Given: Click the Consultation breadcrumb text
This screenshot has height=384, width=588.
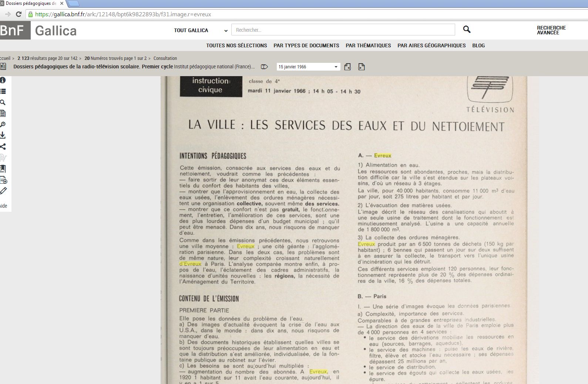Looking at the screenshot, I should (165, 58).
